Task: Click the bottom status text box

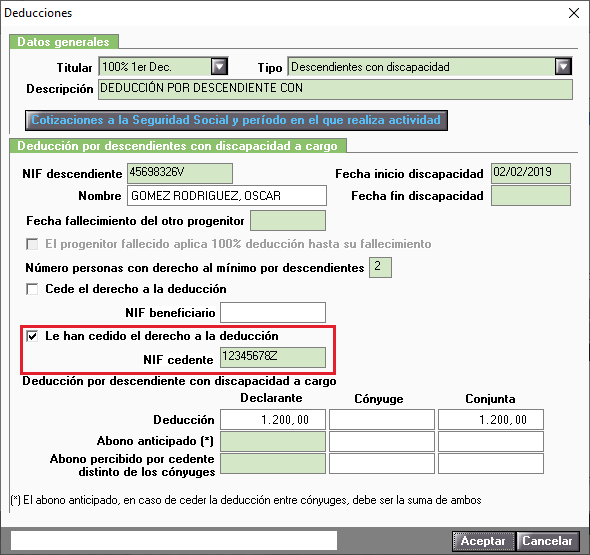Action: click(174, 541)
